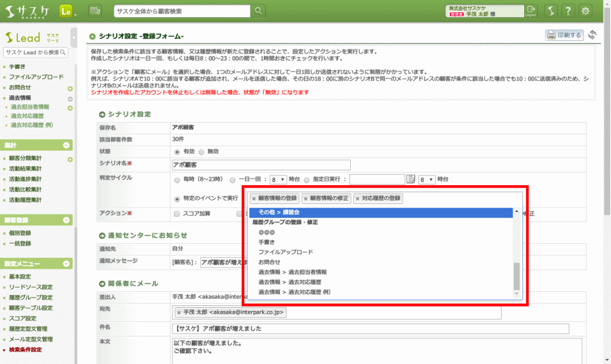Image resolution: width=611 pixels, height=364 pixels.
Task: Click the refresh icon beside print button
Action: pyautogui.click(x=592, y=35)
